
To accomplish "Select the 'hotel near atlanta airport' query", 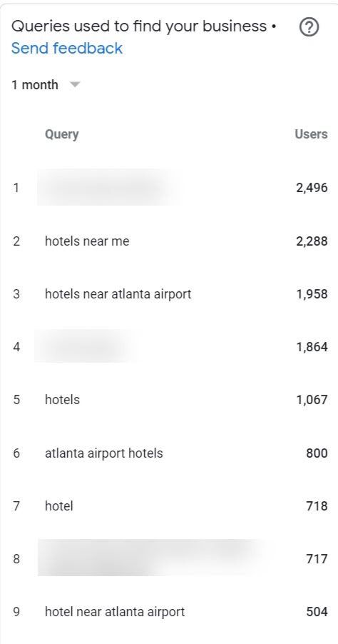I will 115,612.
